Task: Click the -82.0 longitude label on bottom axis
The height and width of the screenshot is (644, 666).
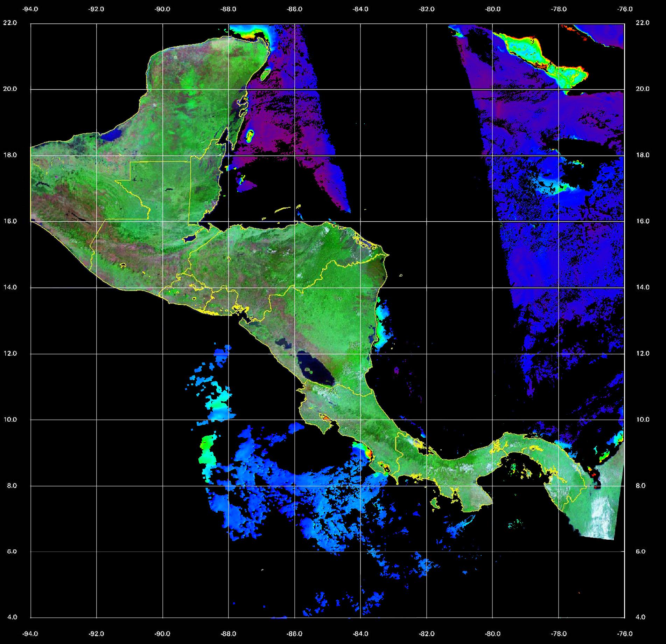Action: click(x=427, y=633)
